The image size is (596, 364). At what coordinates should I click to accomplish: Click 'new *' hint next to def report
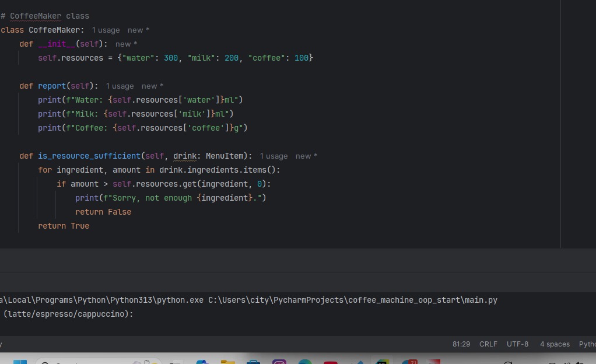[152, 86]
